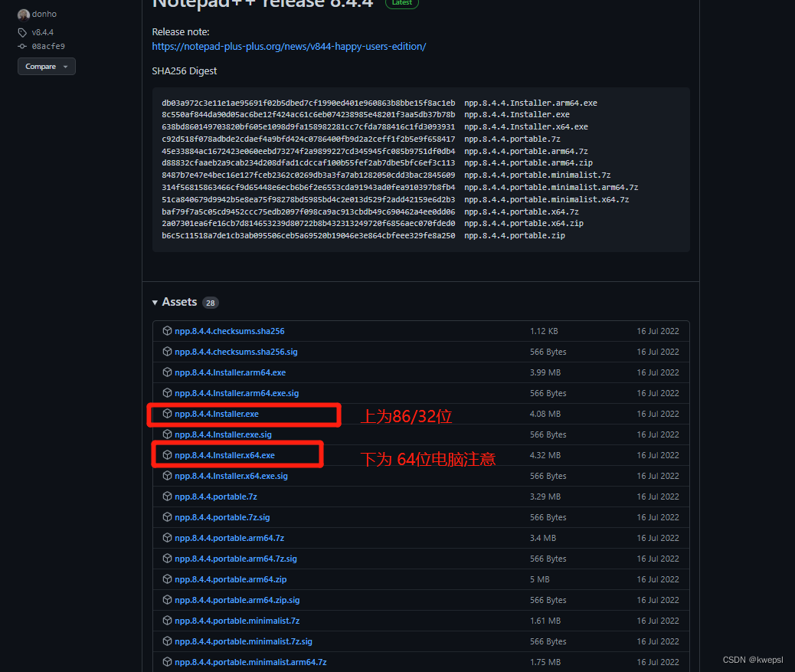Download npp.8.4.4.portable.arm64.zip
795x672 pixels.
(x=231, y=580)
